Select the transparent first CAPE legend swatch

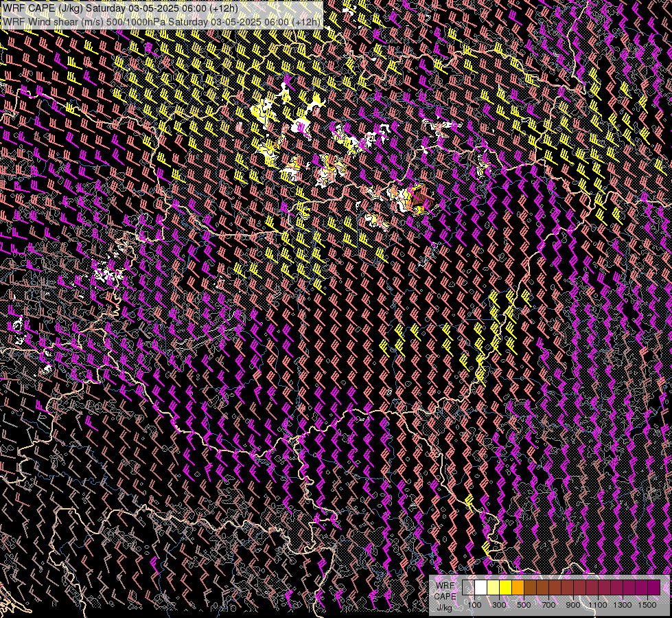pyautogui.click(x=468, y=588)
